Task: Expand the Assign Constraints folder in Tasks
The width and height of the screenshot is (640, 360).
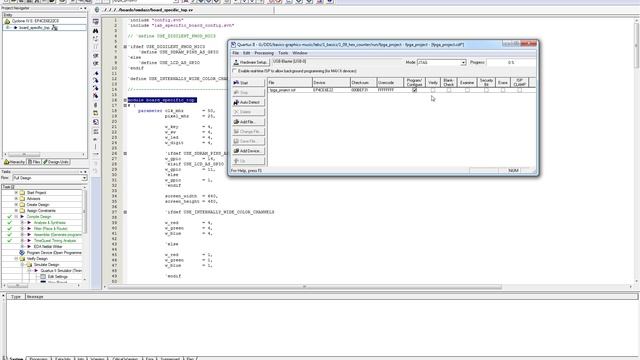Action: coord(16,211)
